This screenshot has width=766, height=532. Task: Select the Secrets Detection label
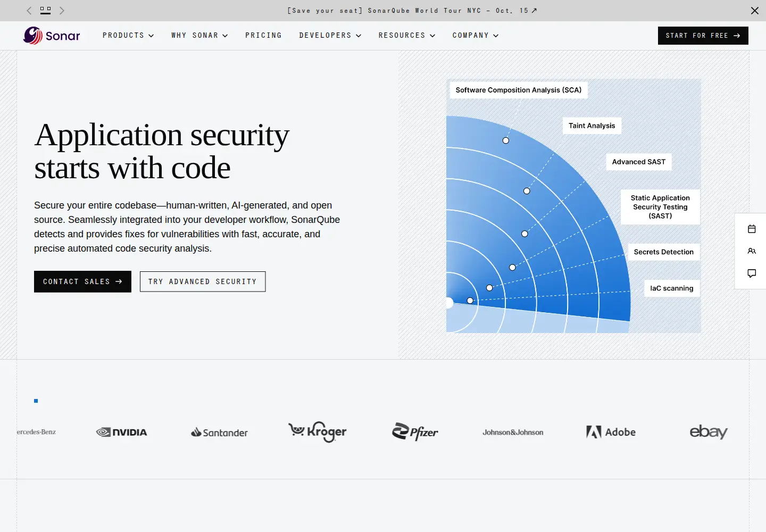click(664, 252)
